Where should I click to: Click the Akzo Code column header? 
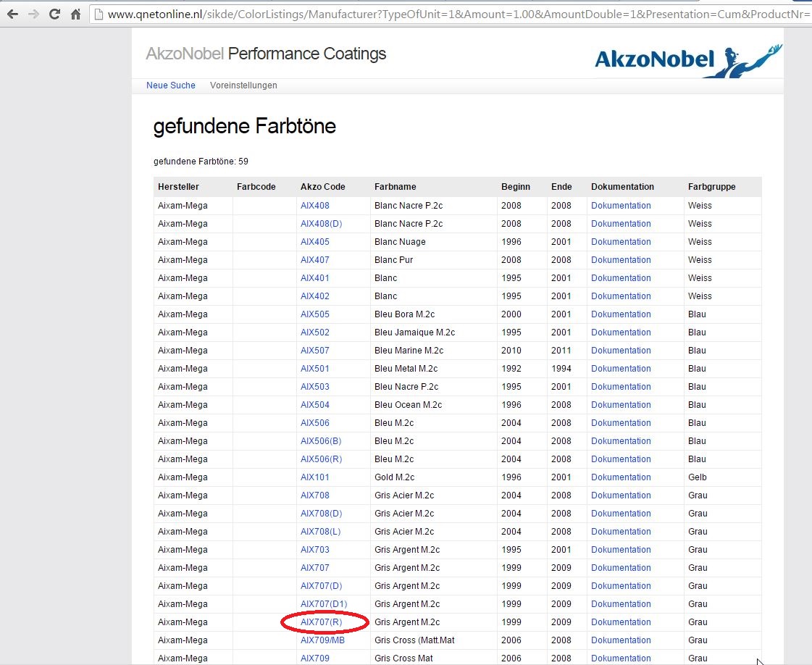tap(322, 187)
